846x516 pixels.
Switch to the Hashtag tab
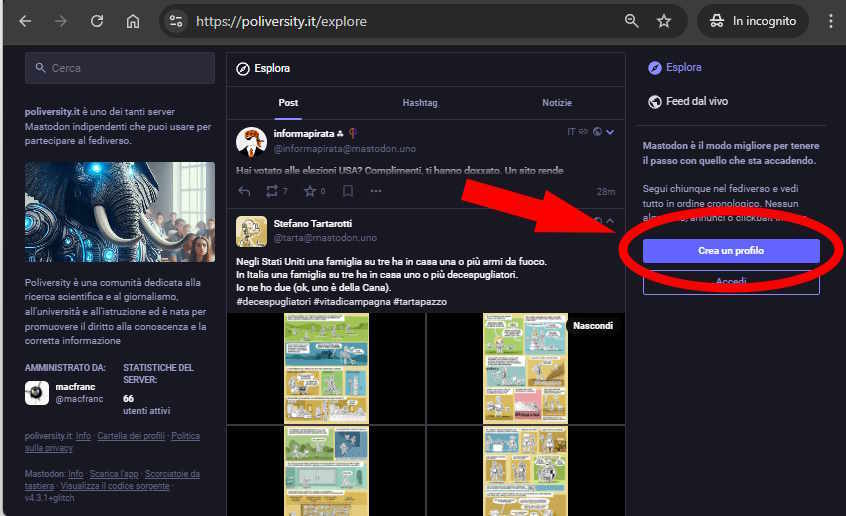[x=420, y=103]
